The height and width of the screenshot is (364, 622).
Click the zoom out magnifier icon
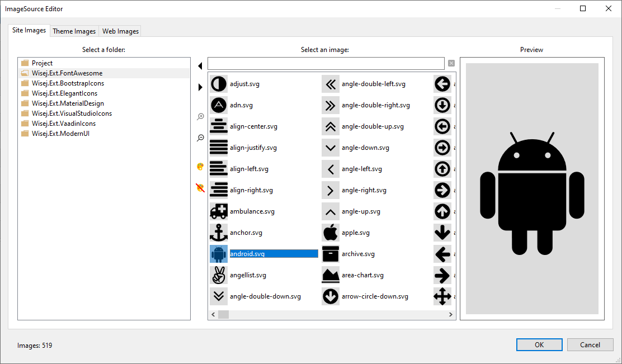pos(200,138)
